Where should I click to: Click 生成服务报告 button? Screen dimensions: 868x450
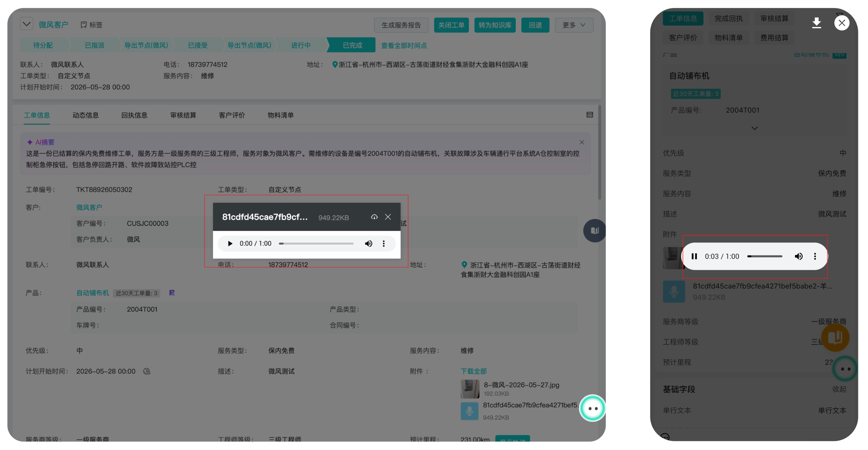pyautogui.click(x=401, y=25)
